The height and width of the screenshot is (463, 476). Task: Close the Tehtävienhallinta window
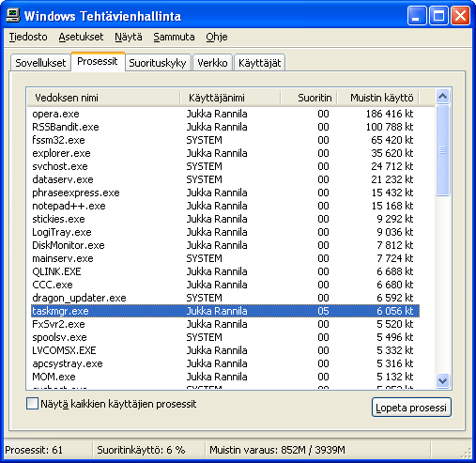(x=460, y=15)
